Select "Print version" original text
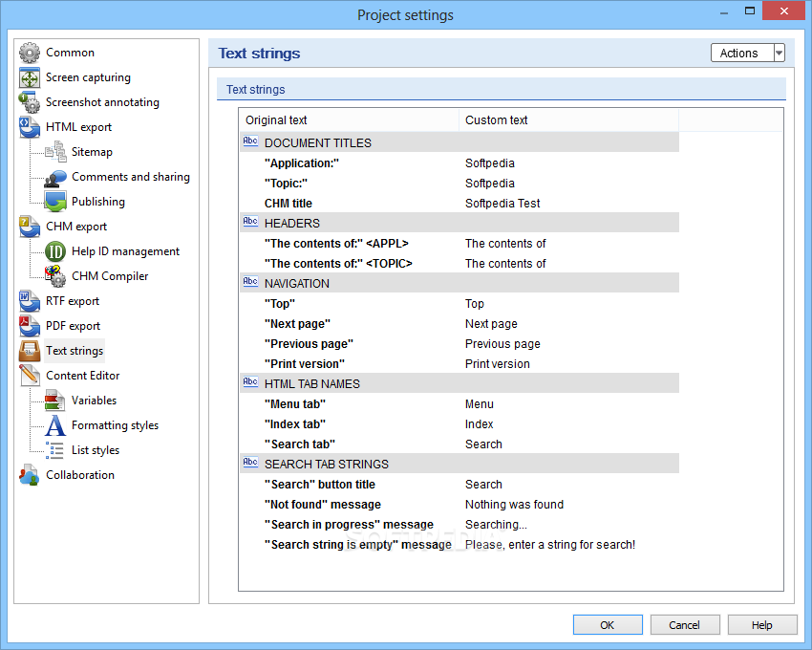The width and height of the screenshot is (812, 650). coord(305,364)
